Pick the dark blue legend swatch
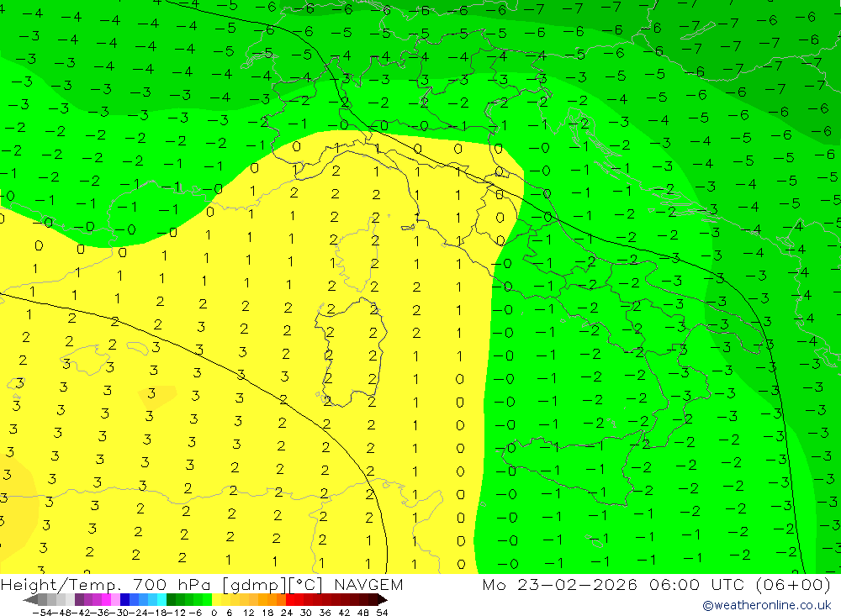The width and height of the screenshot is (841, 616). (x=125, y=600)
